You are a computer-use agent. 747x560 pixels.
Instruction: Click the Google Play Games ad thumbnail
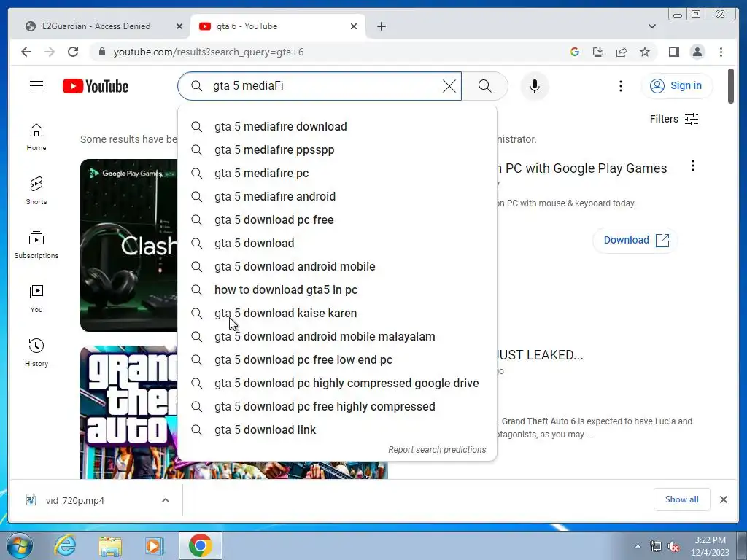[x=128, y=245]
